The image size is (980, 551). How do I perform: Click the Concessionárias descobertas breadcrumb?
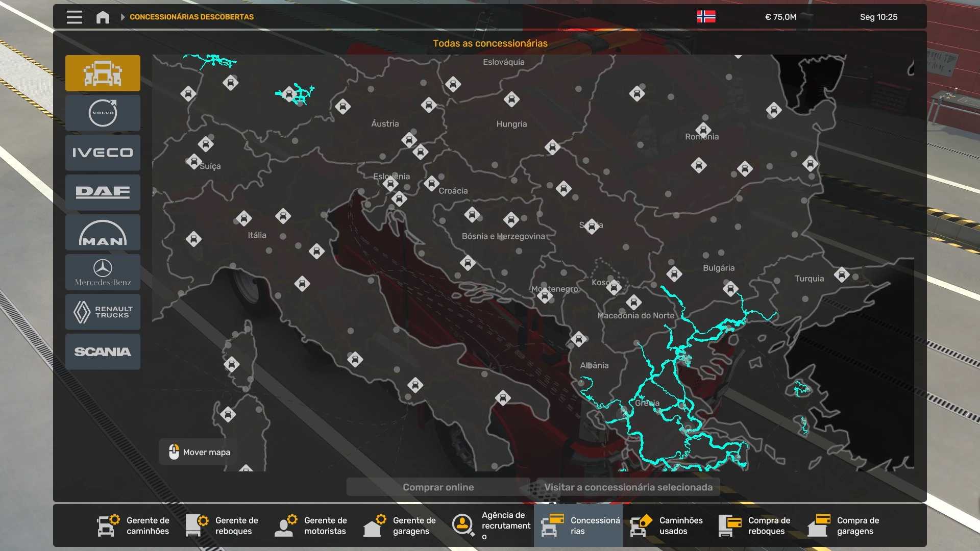click(x=191, y=17)
